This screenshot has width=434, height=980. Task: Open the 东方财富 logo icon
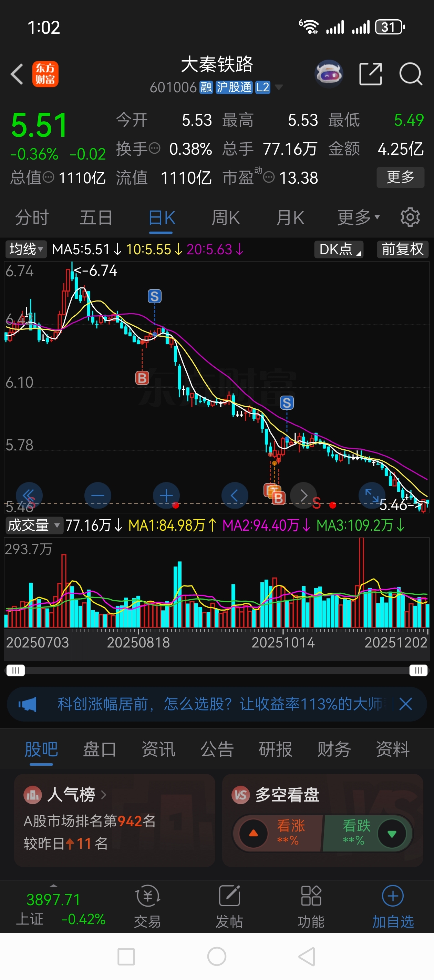tap(45, 74)
